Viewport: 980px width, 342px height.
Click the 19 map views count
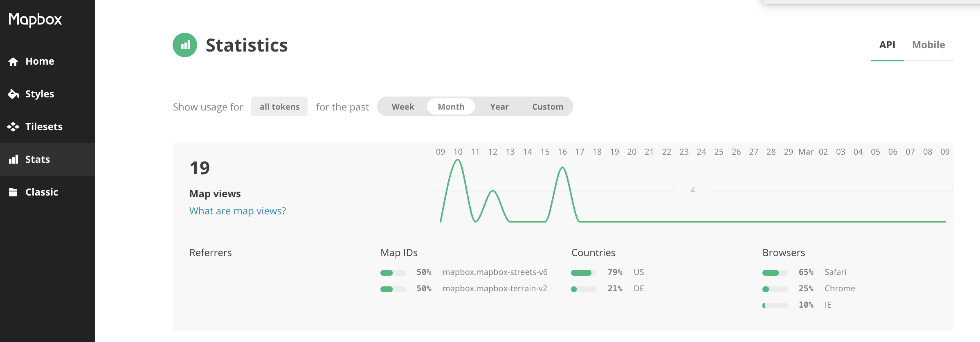point(200,168)
